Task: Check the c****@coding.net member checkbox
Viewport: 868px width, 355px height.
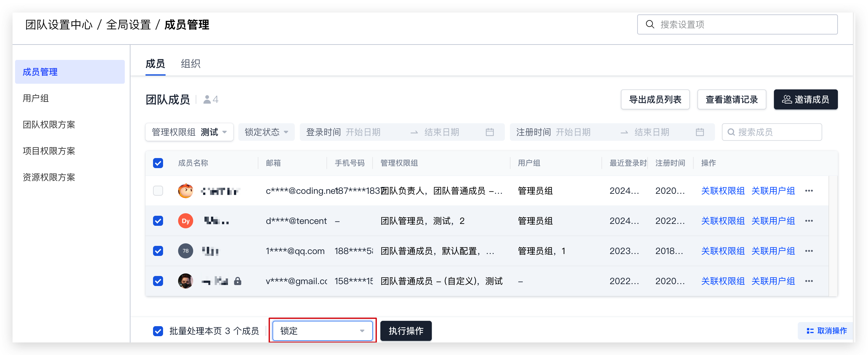Action: pyautogui.click(x=158, y=191)
